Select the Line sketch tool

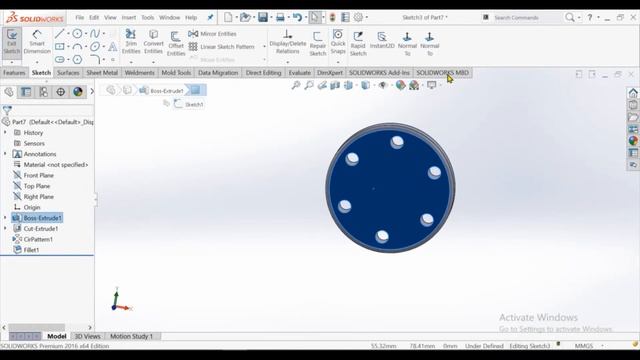pos(60,33)
